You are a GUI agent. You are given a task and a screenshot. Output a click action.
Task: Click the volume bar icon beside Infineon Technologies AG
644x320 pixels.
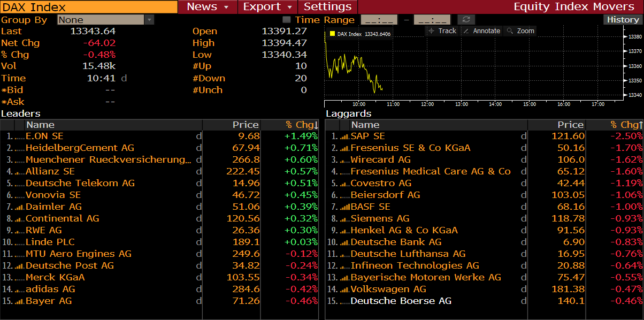coord(344,266)
